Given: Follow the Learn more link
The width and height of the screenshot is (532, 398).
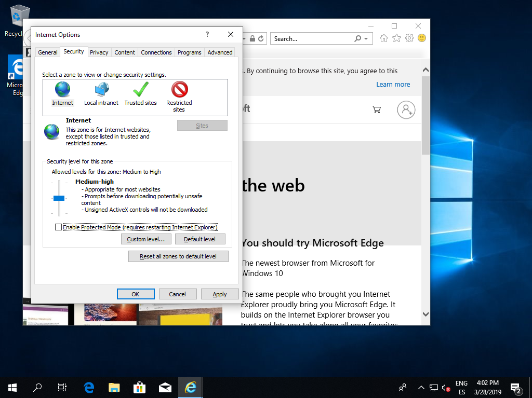Looking at the screenshot, I should 393,85.
